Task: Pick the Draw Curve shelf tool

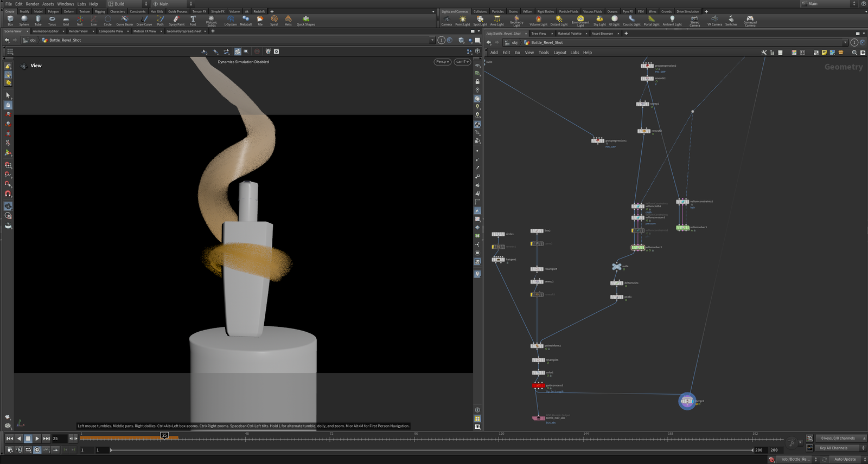Action: [144, 21]
